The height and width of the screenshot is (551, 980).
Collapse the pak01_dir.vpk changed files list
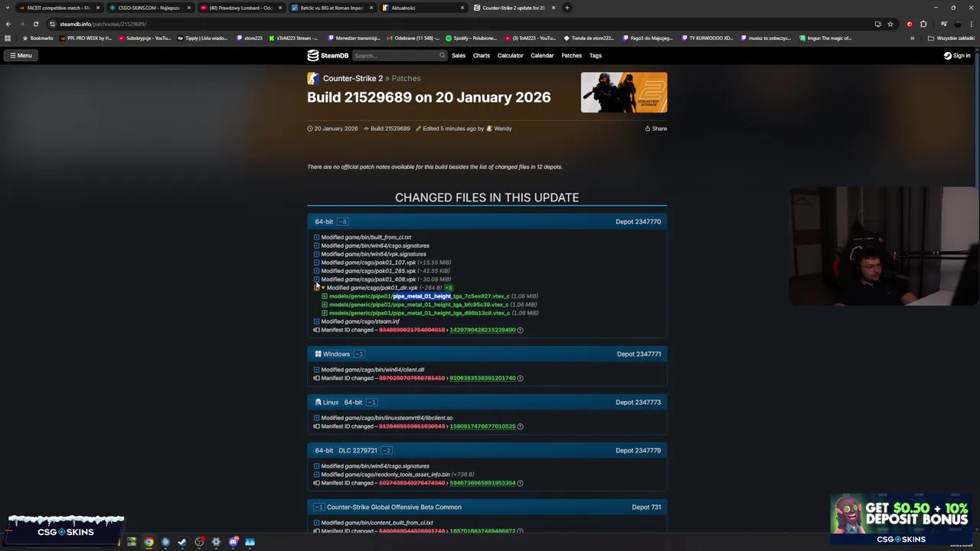[x=322, y=288]
